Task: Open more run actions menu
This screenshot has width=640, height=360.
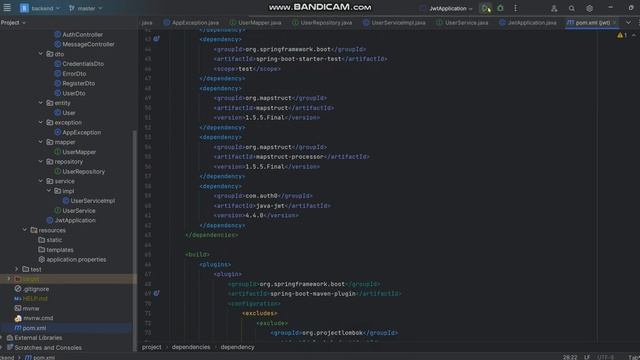Action: point(516,8)
